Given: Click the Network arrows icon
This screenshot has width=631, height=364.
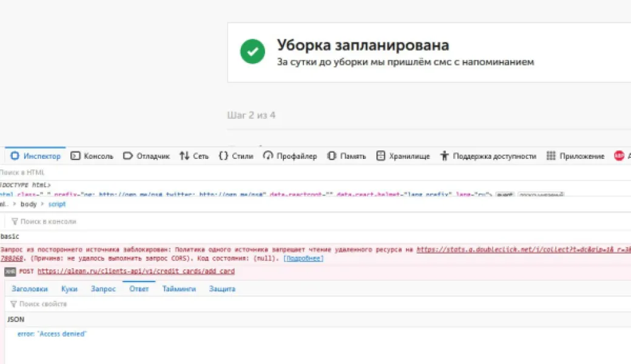Looking at the screenshot, I should coord(184,156).
